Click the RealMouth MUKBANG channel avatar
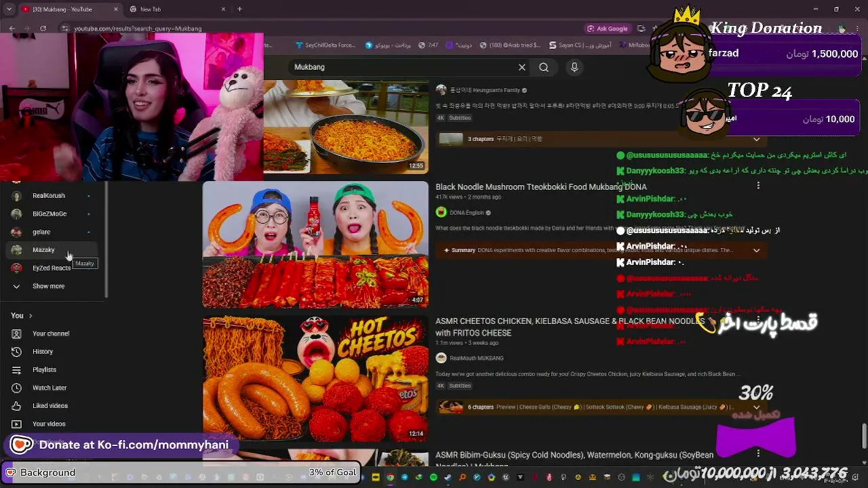The image size is (868, 488). pos(441,359)
